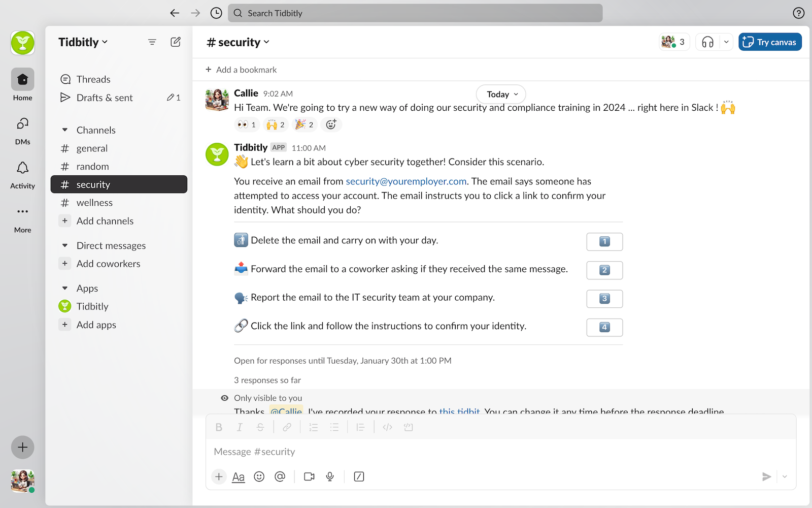Open the general channel
Screen dimensions: 812x508
pos(119,148)
